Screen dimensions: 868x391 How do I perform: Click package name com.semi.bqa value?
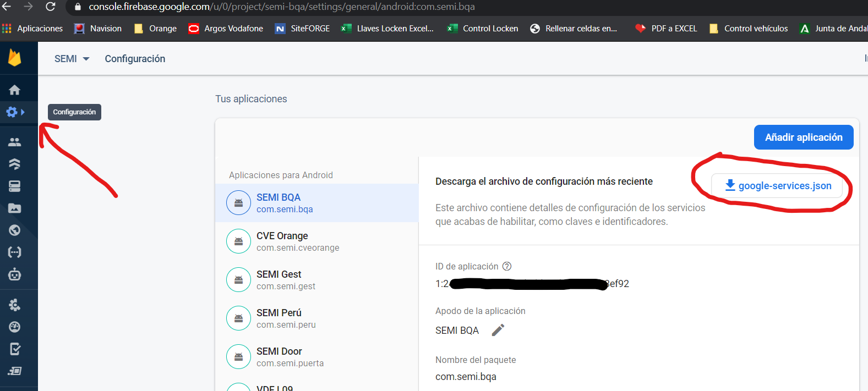tap(466, 377)
